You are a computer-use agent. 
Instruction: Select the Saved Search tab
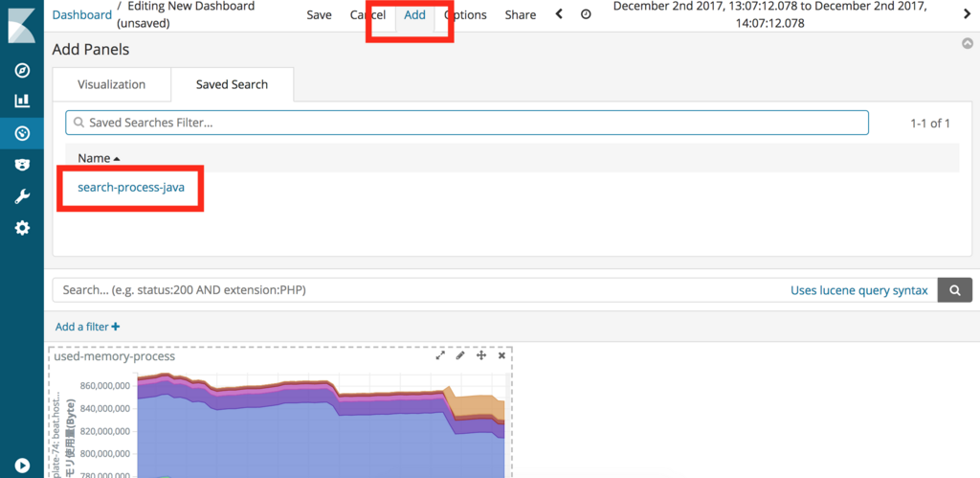[x=232, y=84]
